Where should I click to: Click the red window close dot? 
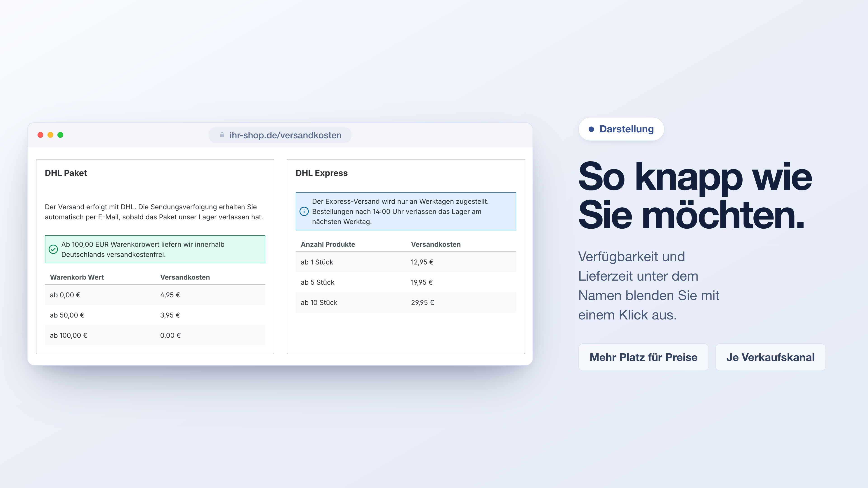tap(40, 135)
